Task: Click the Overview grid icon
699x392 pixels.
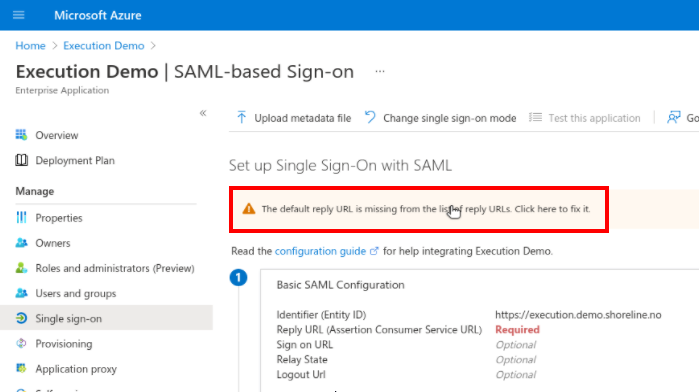Action: 21,135
